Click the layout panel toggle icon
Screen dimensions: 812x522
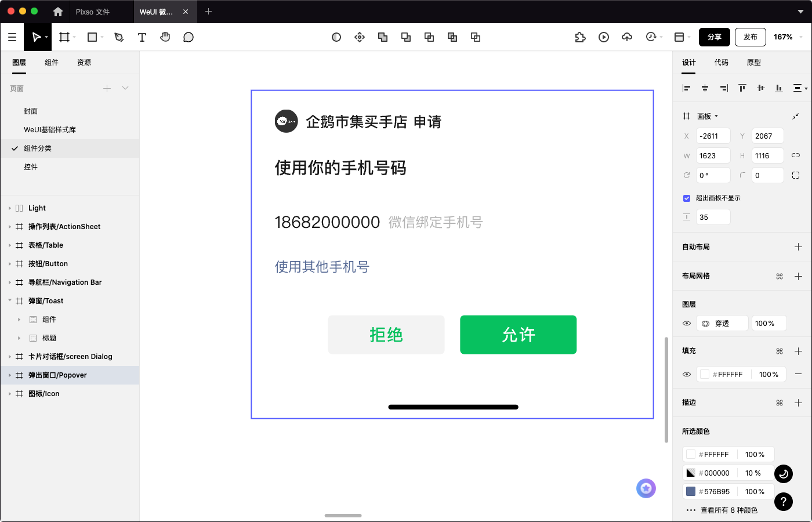click(679, 37)
